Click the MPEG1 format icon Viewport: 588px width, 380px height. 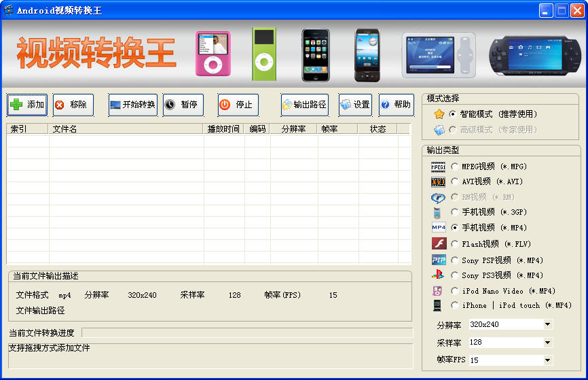[438, 167]
